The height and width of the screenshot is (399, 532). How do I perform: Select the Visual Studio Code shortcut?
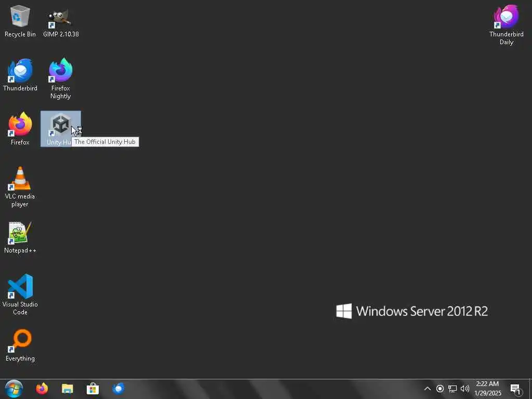coord(20,295)
